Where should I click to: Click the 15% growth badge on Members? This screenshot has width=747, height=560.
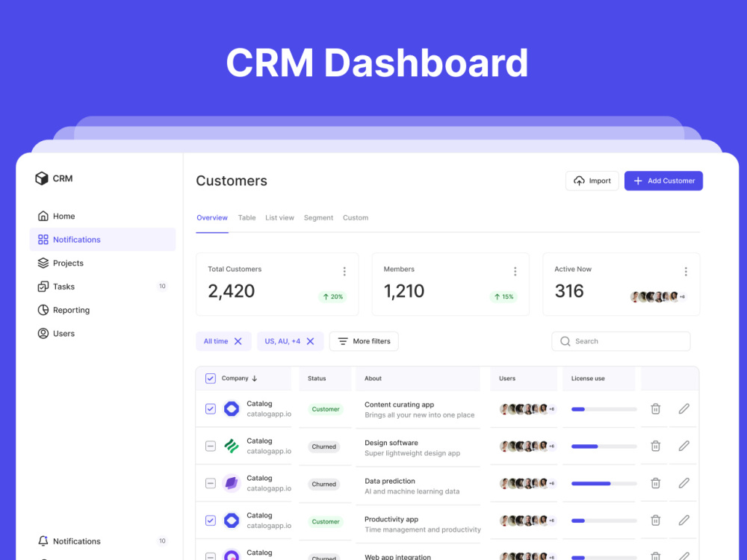(x=503, y=296)
